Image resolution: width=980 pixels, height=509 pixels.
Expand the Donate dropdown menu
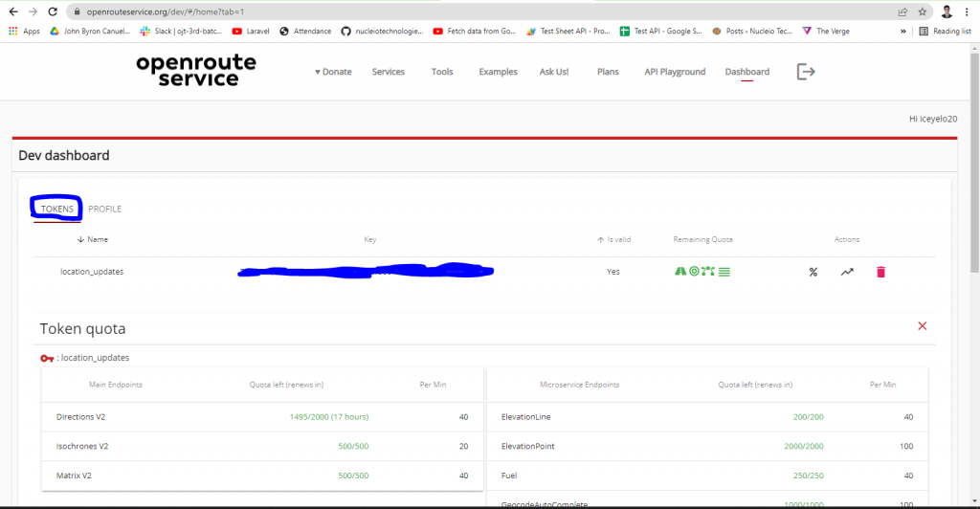(333, 72)
